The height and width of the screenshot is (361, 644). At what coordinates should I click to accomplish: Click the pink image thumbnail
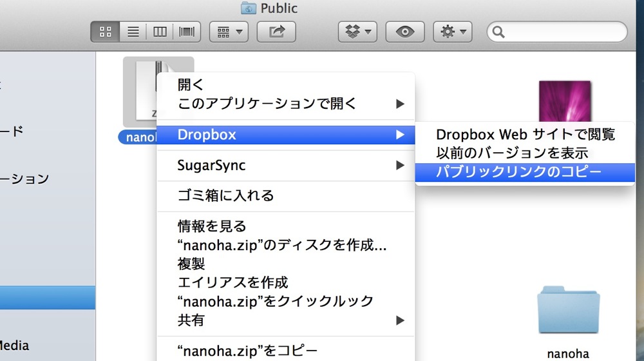tap(565, 101)
